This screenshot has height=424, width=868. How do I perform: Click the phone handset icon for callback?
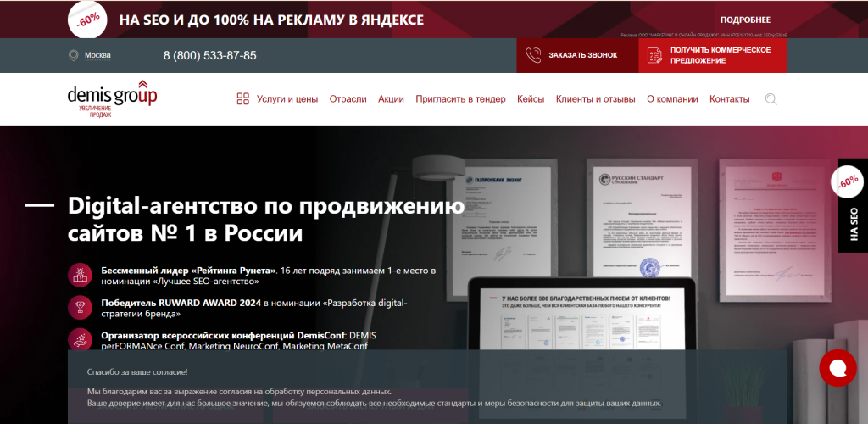[x=532, y=55]
